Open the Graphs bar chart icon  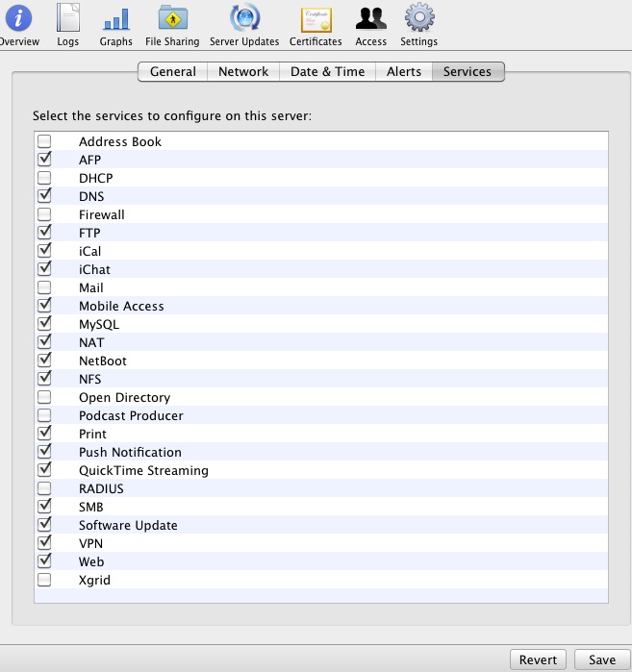click(x=116, y=19)
